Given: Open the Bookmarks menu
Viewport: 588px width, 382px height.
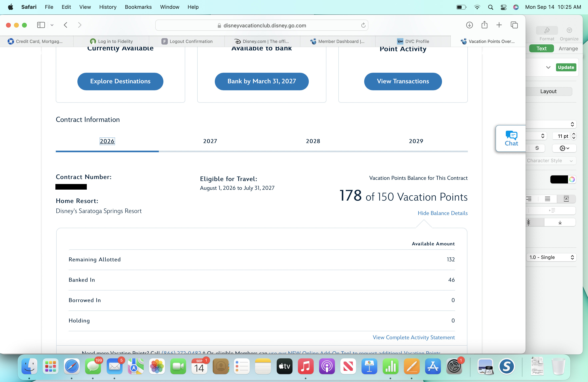Looking at the screenshot, I should pos(138,7).
